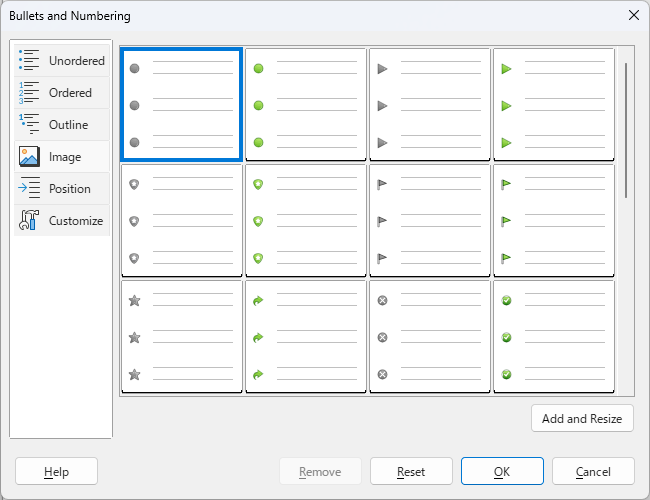Switch to the Customize tab
The height and width of the screenshot is (500, 650).
(61, 221)
